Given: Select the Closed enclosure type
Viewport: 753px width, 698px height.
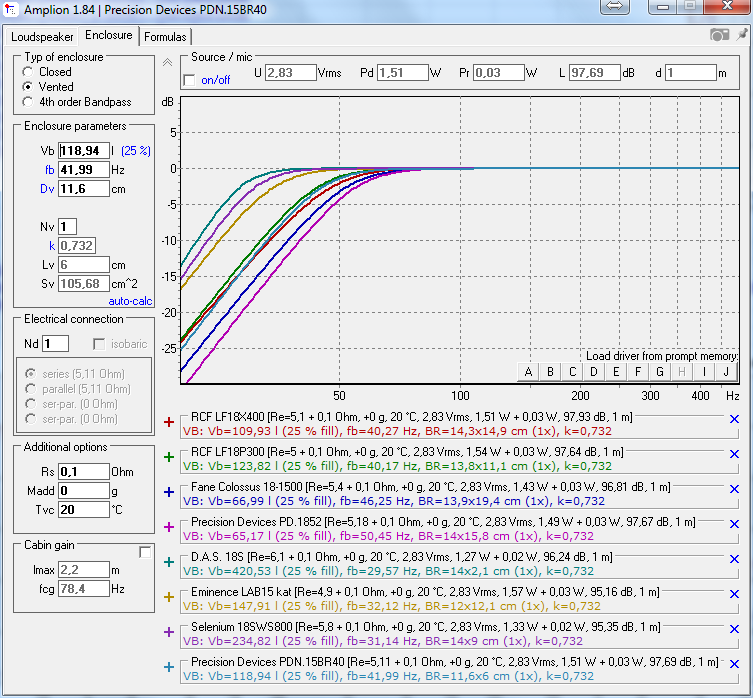Looking at the screenshot, I should 28,72.
